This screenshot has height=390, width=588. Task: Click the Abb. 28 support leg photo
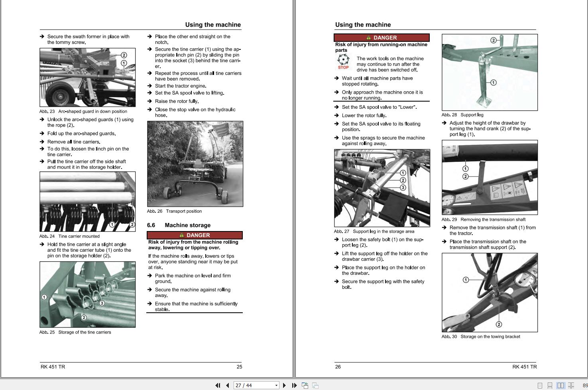(490, 72)
